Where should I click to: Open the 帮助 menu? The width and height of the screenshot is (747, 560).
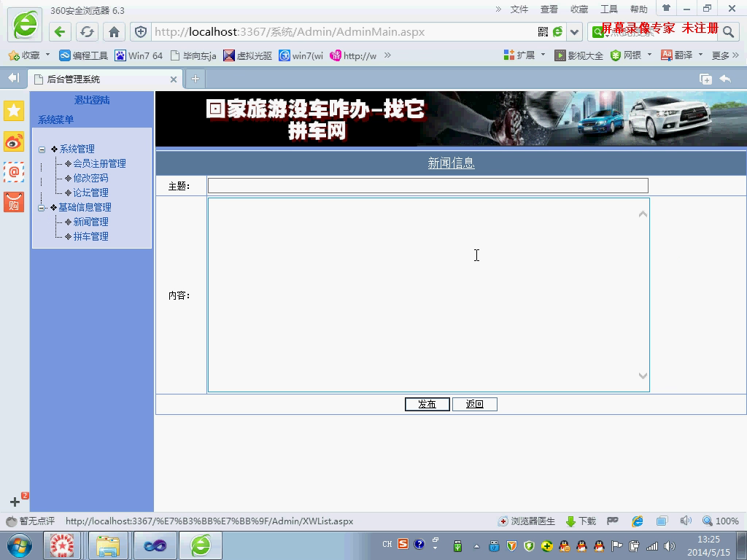[x=639, y=9]
